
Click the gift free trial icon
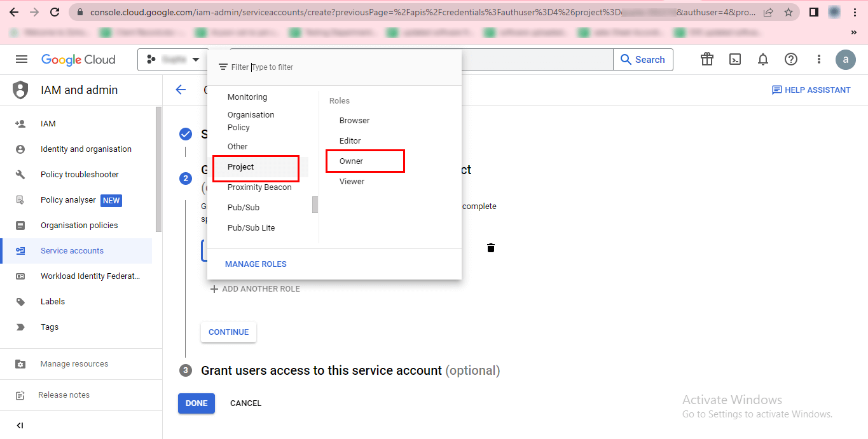click(707, 59)
